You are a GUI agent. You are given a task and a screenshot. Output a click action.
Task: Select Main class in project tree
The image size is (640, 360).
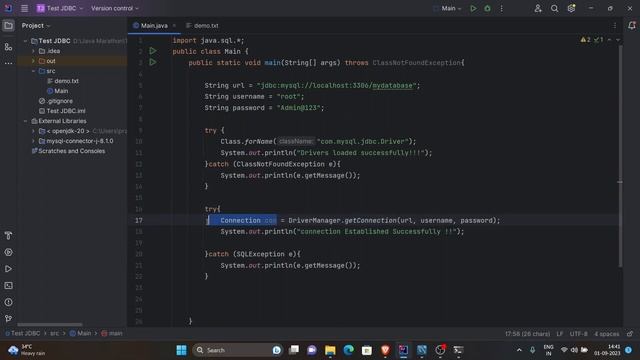click(x=58, y=91)
